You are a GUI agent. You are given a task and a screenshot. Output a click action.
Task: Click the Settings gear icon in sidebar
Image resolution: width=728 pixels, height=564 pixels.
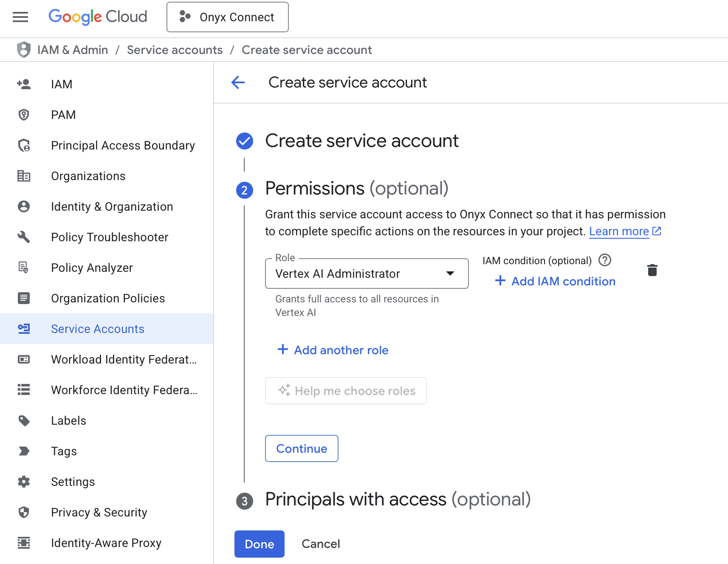pyautogui.click(x=23, y=482)
